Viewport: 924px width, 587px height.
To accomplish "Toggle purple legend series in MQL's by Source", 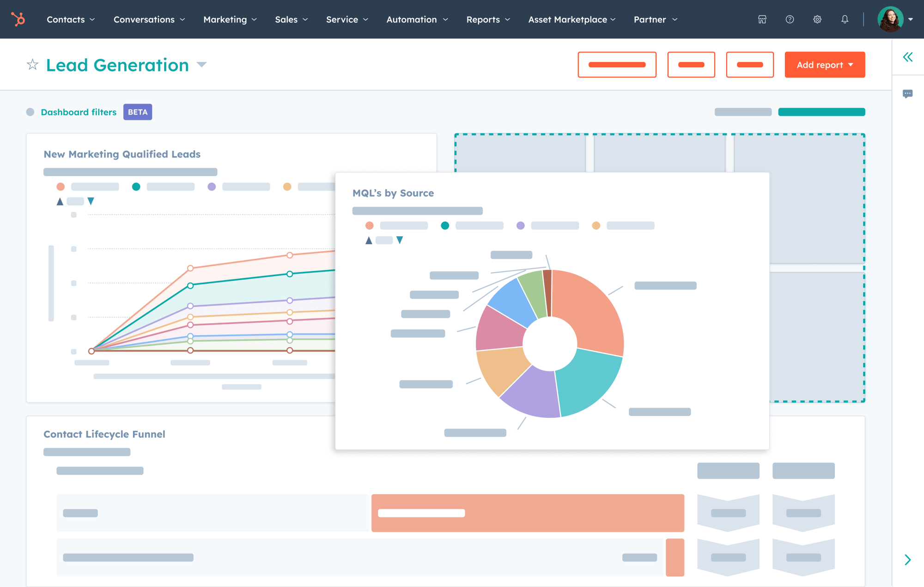I will [521, 226].
